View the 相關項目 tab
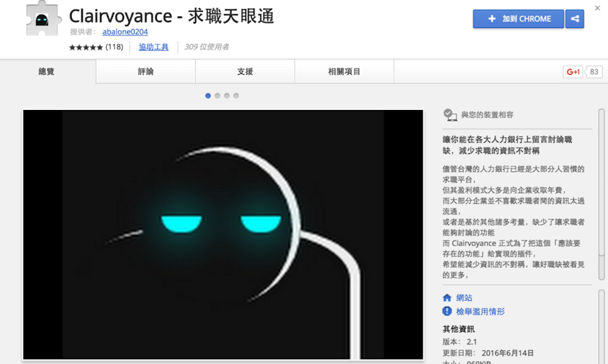 [x=344, y=71]
